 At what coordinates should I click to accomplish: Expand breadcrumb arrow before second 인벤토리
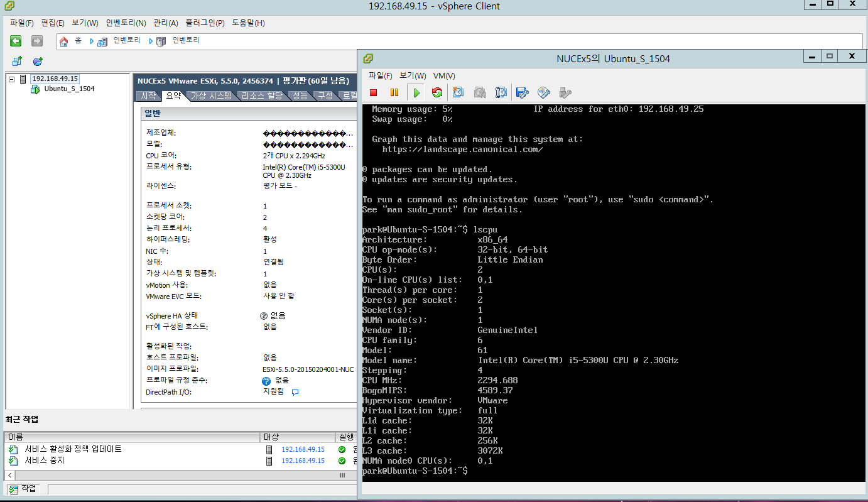click(151, 41)
